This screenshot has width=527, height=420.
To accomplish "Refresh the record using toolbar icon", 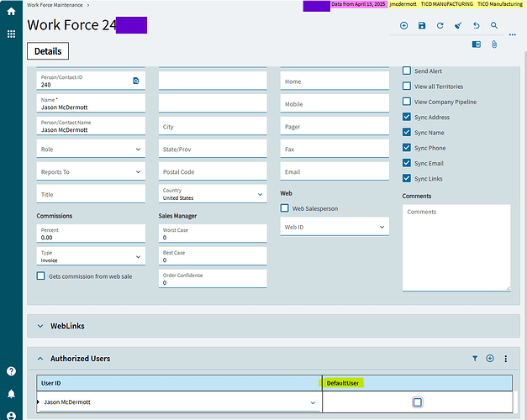I will coord(440,25).
